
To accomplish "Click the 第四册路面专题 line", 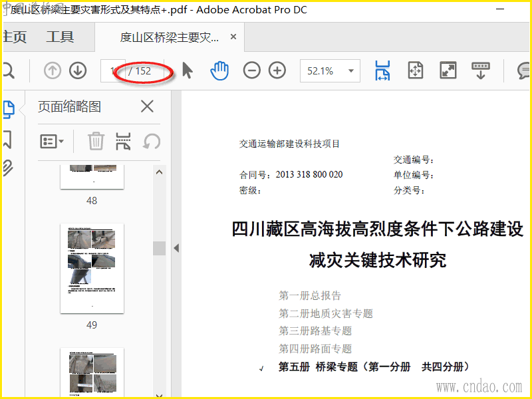I will point(315,348).
